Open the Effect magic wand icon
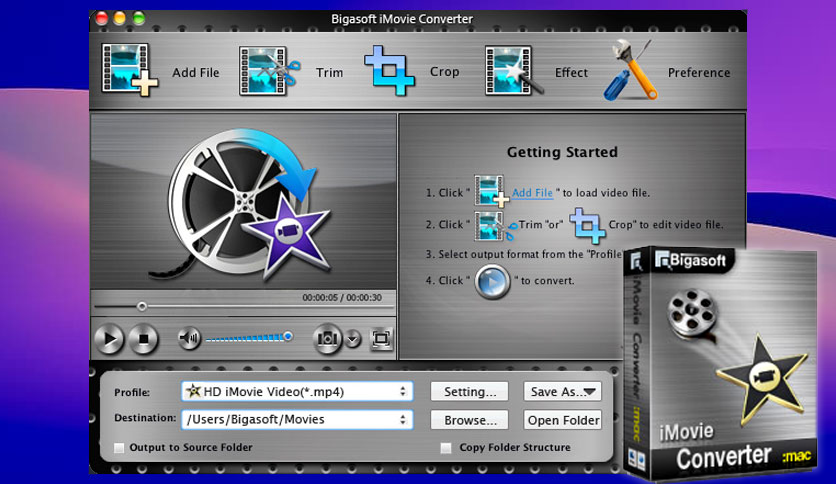Viewport: 836px width, 484px height. point(513,71)
